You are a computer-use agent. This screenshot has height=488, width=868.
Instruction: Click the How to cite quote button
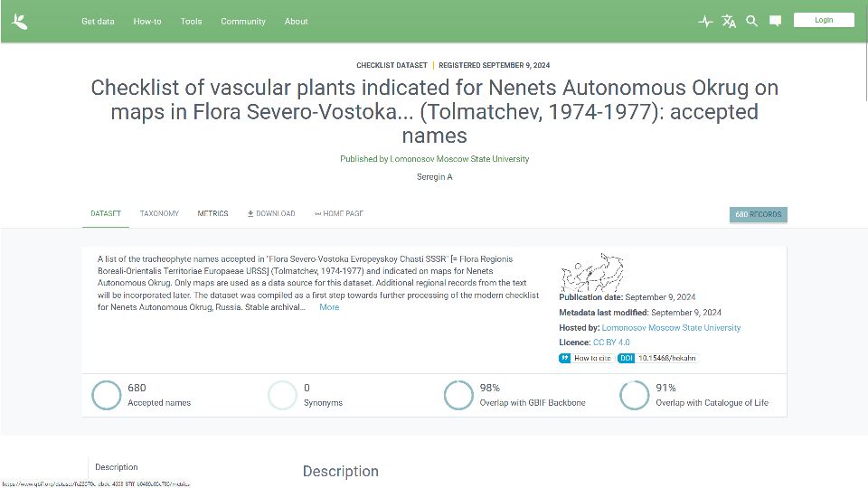pyautogui.click(x=586, y=358)
